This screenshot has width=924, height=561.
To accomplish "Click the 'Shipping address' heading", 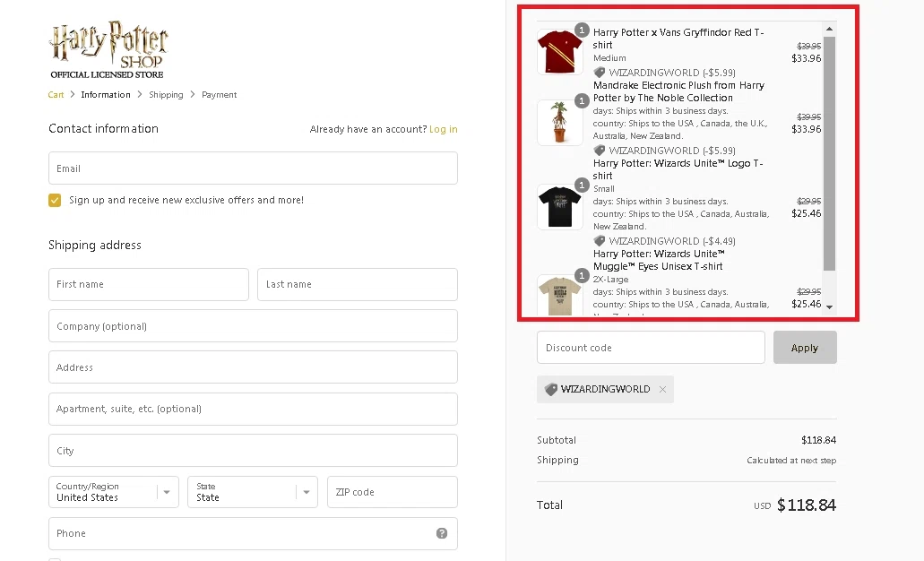I will tap(95, 246).
